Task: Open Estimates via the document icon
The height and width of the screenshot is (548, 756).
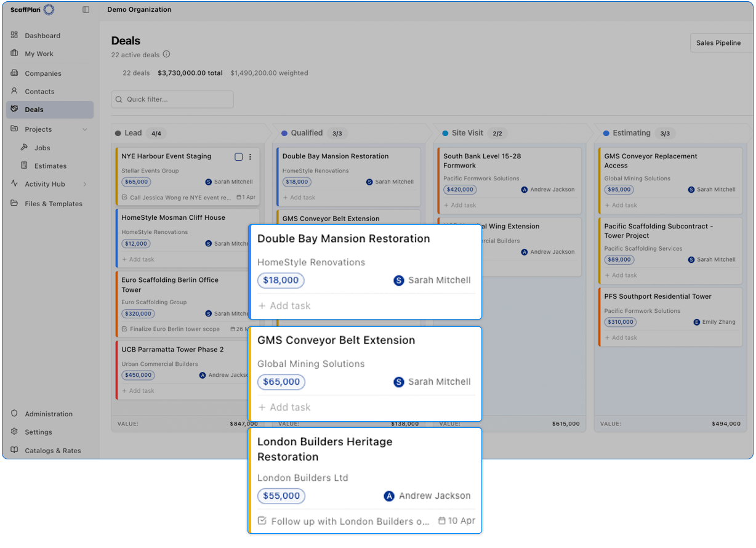Action: 25,166
